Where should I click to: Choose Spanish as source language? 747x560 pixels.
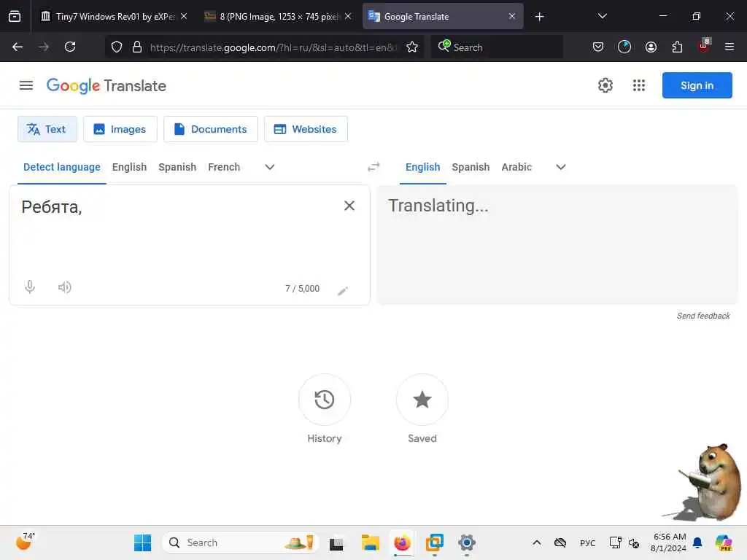(x=177, y=167)
